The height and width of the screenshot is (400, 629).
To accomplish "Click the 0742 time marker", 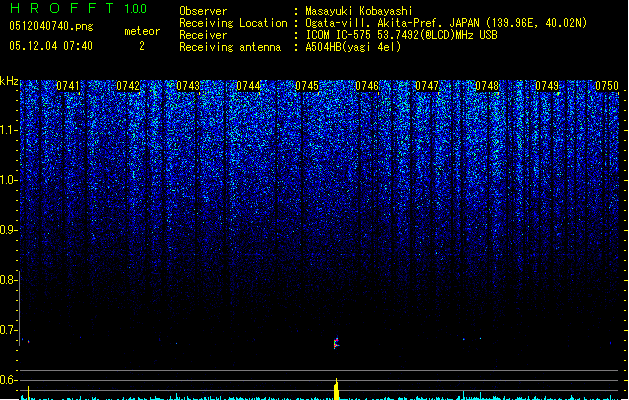I will click(128, 86).
